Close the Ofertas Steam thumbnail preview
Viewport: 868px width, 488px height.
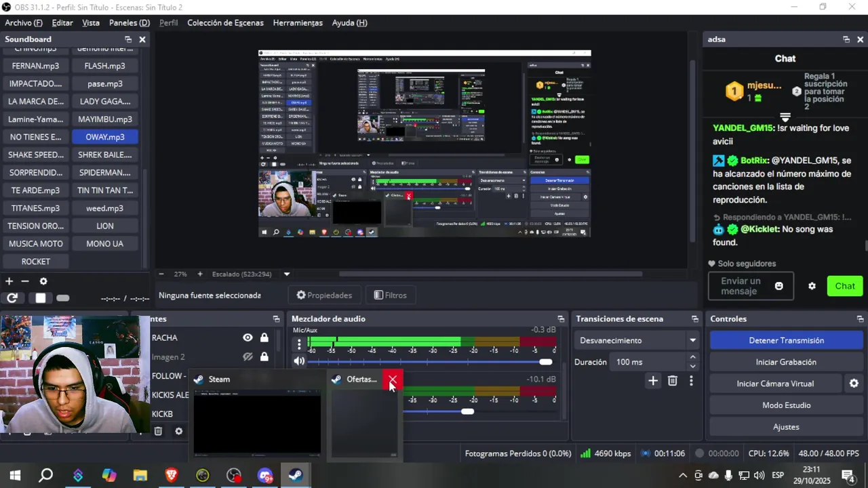click(x=393, y=381)
